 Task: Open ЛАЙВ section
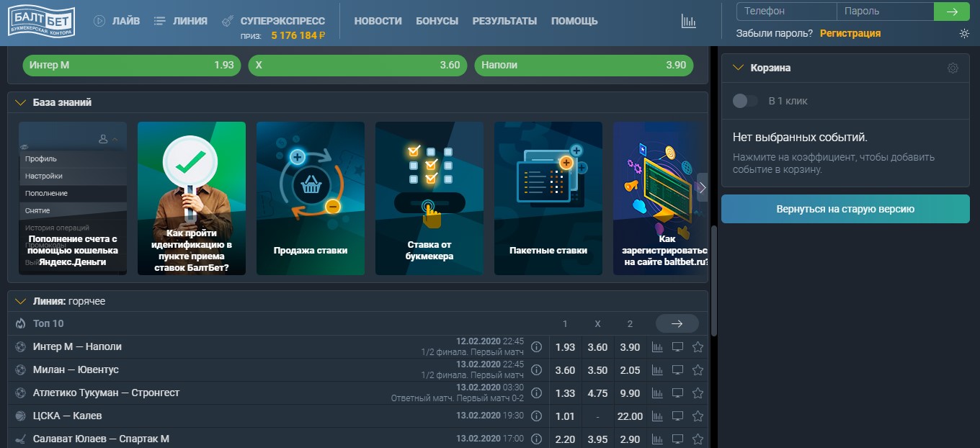(117, 21)
